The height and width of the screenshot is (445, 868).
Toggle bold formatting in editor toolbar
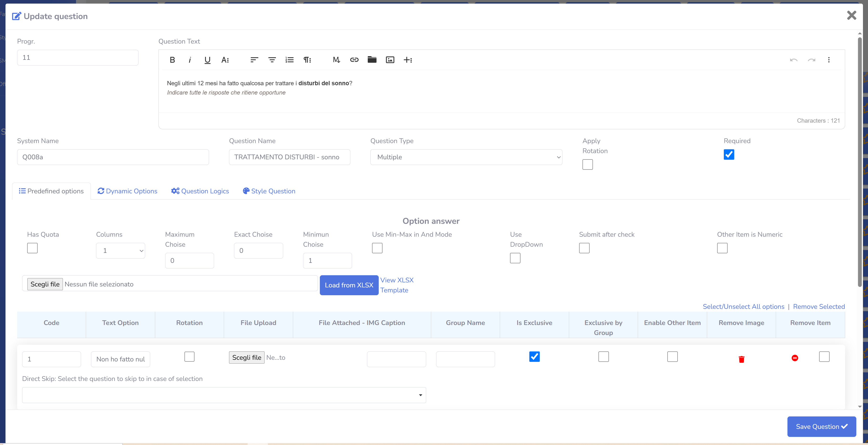[x=172, y=60]
